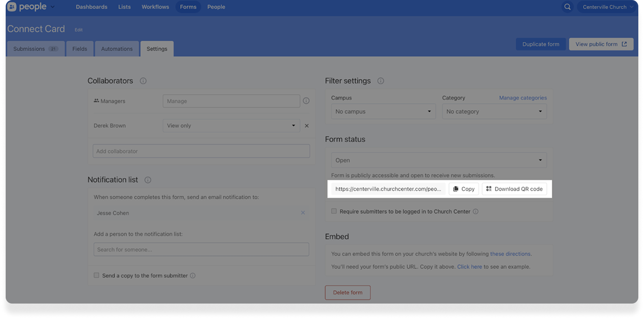Screen dimensions: 644x319
Task: Expand the Form status Open dropdown
Action: click(x=439, y=160)
